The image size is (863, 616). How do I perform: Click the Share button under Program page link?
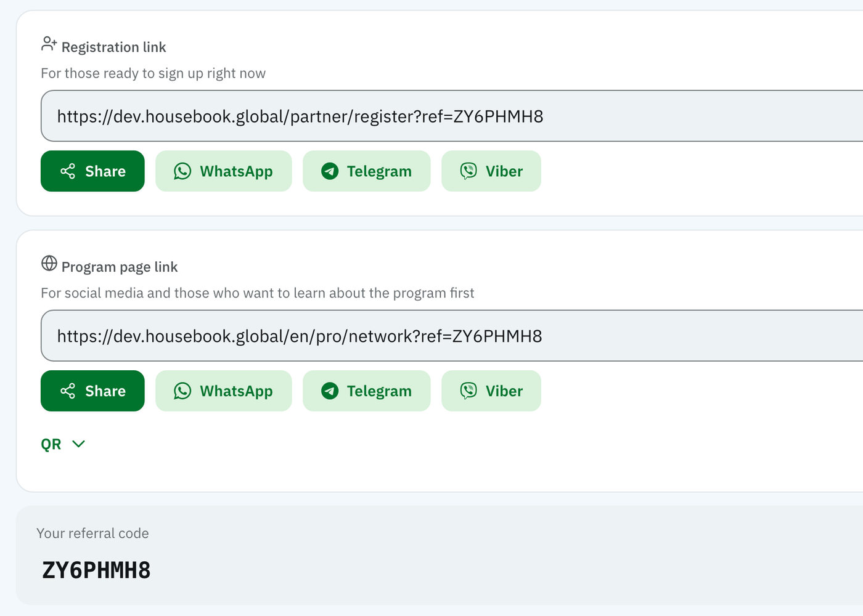92,391
